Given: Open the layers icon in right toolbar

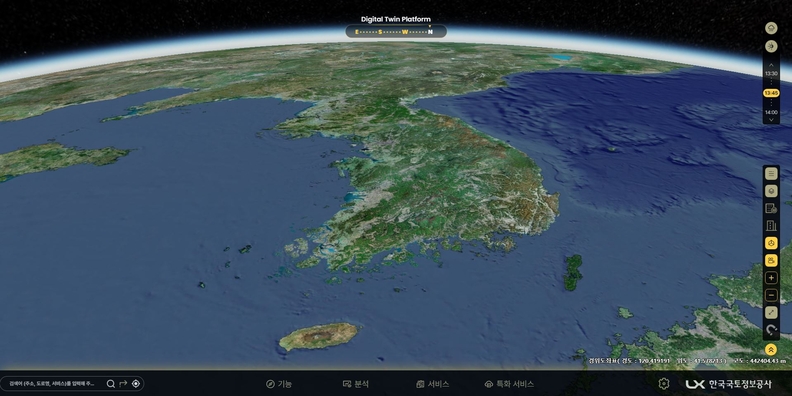Looking at the screenshot, I should click(x=771, y=191).
